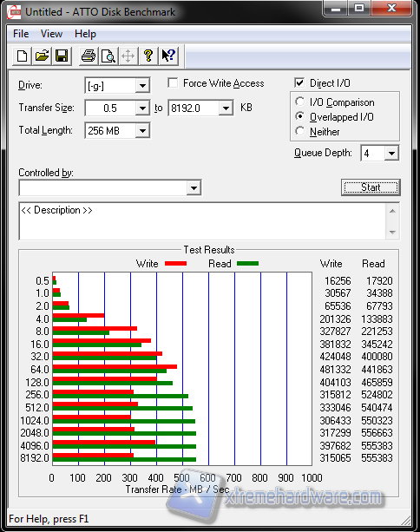Activate the context help arrow icon
Viewport: 420px width, 532px height.
coord(168,56)
